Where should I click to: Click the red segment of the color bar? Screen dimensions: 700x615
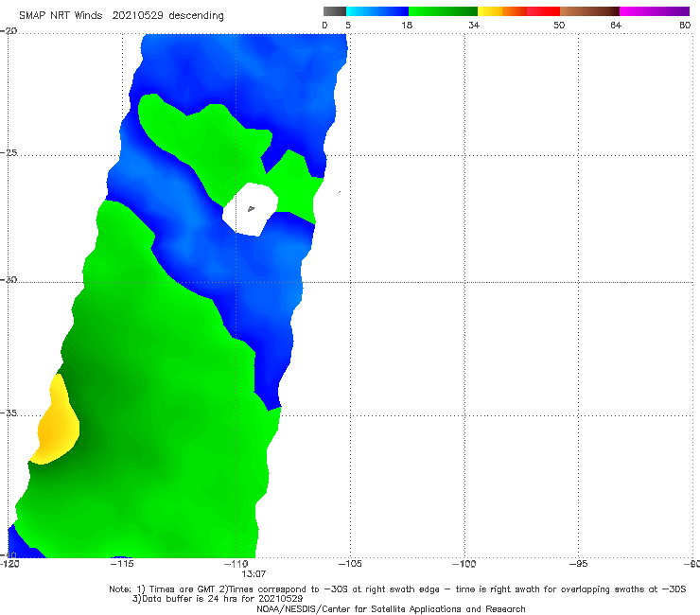543,11
